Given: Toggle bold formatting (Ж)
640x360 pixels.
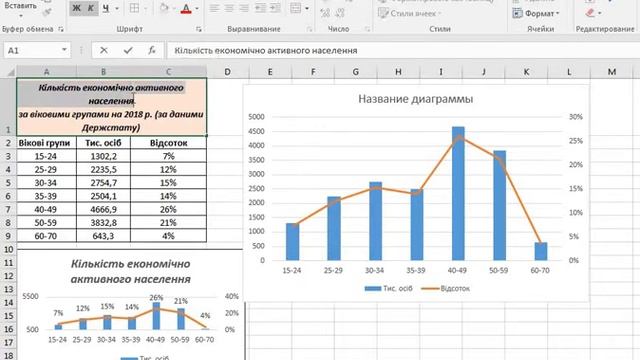Looking at the screenshot, I should (76, 8).
